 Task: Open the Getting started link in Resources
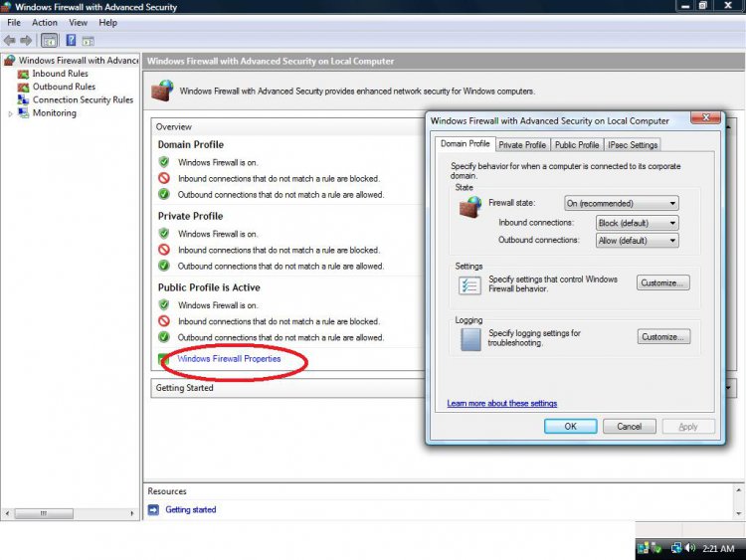coord(191,509)
